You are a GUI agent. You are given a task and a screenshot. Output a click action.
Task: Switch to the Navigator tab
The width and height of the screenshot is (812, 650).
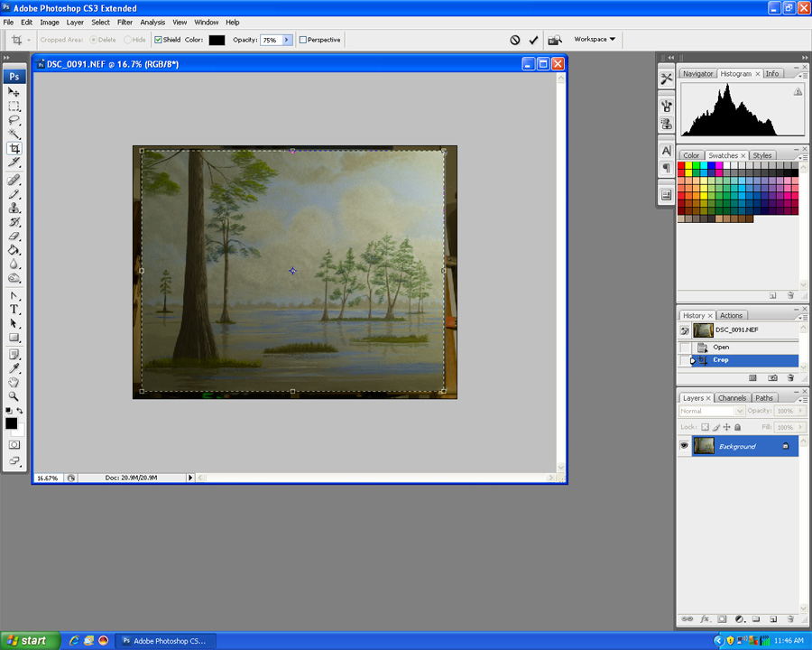(697, 74)
